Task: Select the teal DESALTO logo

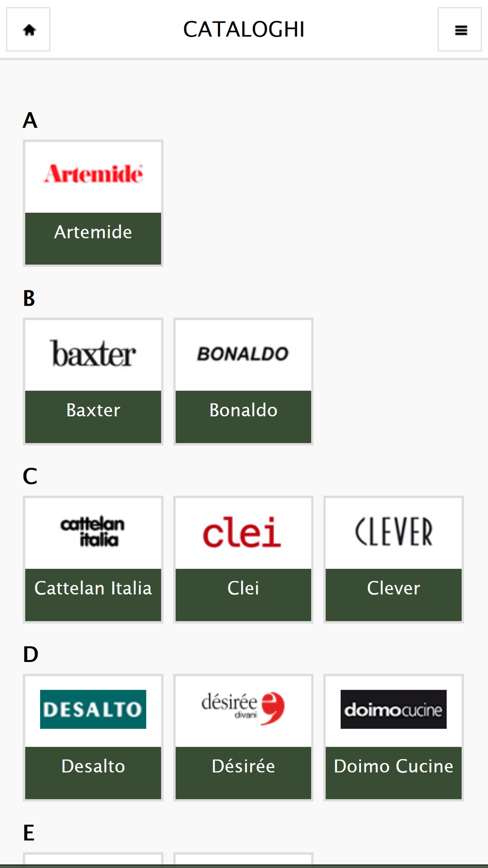Action: pos(93,709)
